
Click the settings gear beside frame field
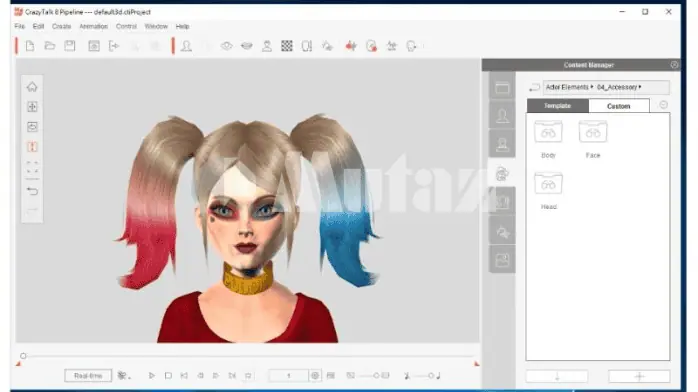coord(315,376)
